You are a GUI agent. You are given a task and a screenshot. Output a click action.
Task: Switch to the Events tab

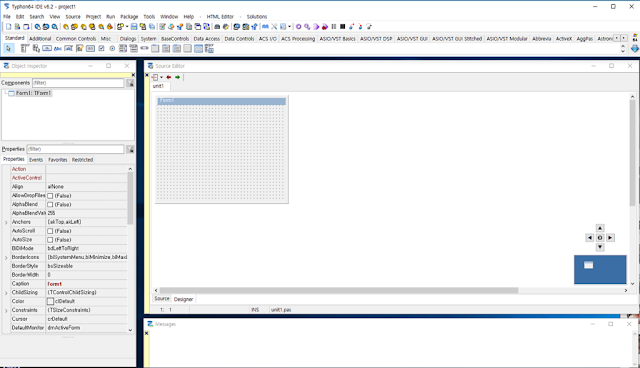coord(36,160)
